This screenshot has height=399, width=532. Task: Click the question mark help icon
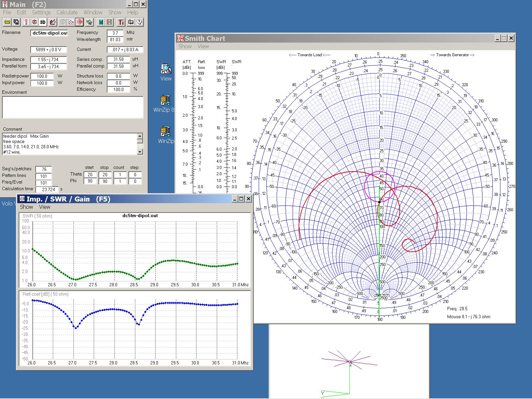coord(139,22)
